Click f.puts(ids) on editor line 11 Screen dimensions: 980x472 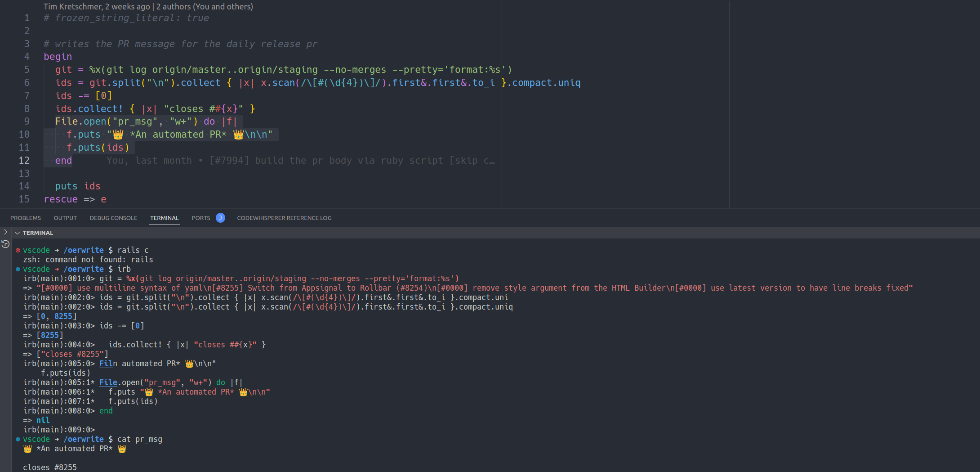[98, 148]
